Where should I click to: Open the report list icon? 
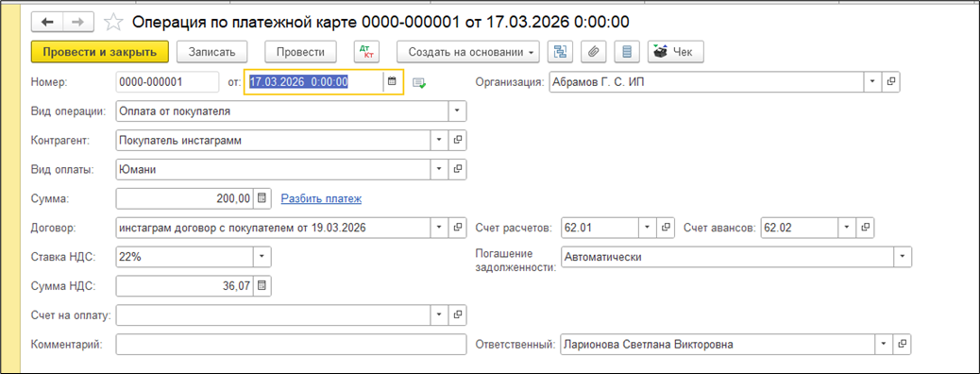627,52
